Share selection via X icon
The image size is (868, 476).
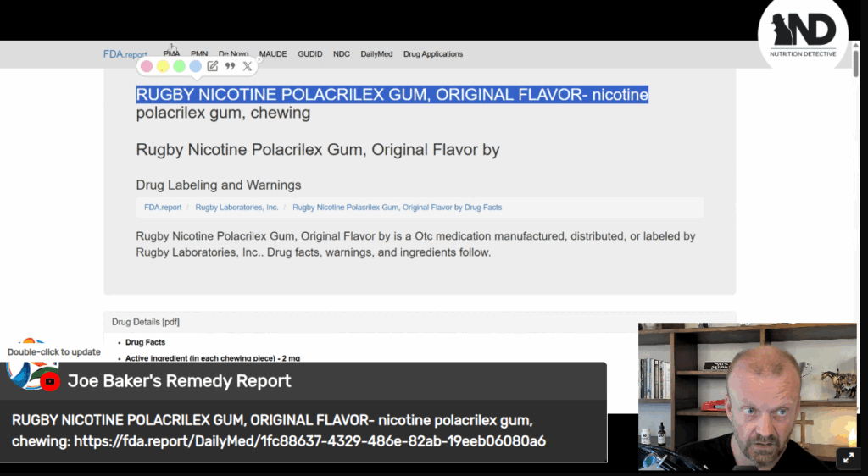[x=248, y=66]
